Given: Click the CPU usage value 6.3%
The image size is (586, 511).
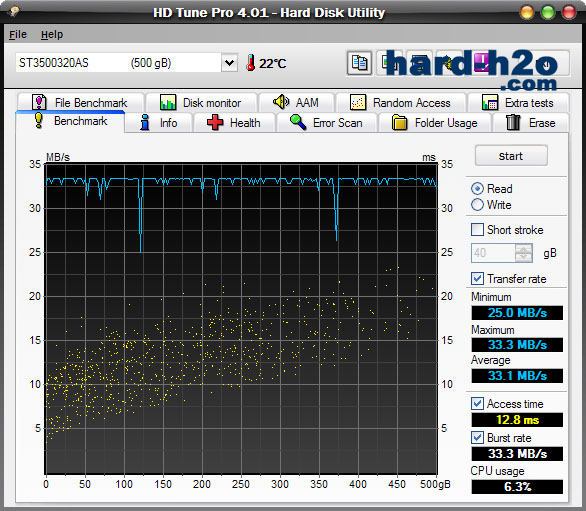Looking at the screenshot, I should [x=517, y=487].
